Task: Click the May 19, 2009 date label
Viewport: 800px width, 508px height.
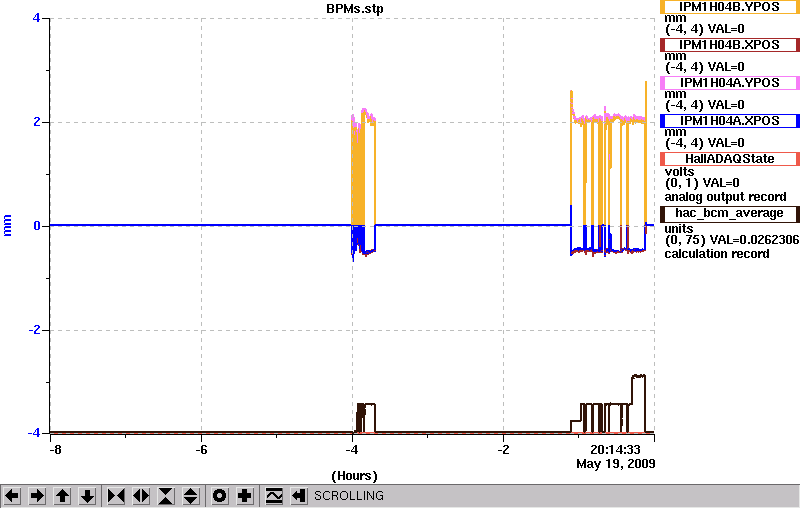Action: coord(616,464)
